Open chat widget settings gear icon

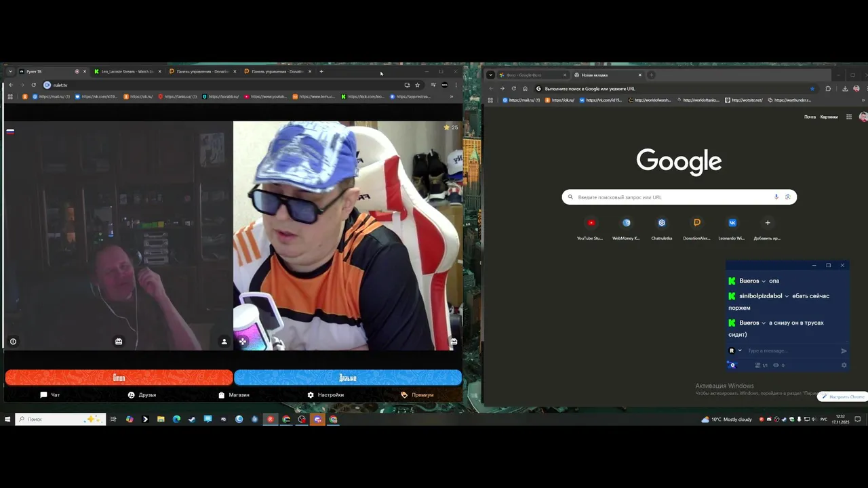click(844, 365)
